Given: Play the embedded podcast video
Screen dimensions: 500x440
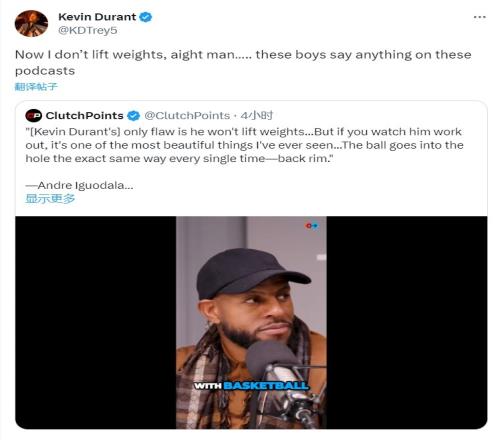Looking at the screenshot, I should click(251, 322).
